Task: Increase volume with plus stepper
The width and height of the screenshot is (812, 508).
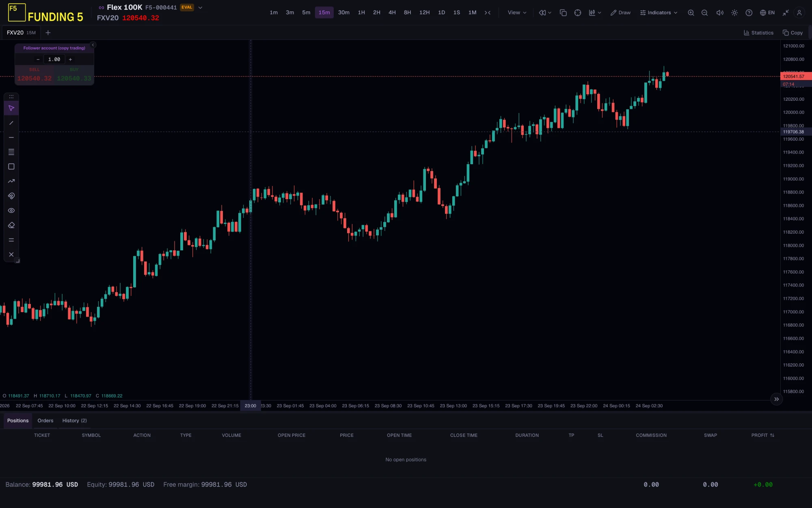Action: point(70,59)
